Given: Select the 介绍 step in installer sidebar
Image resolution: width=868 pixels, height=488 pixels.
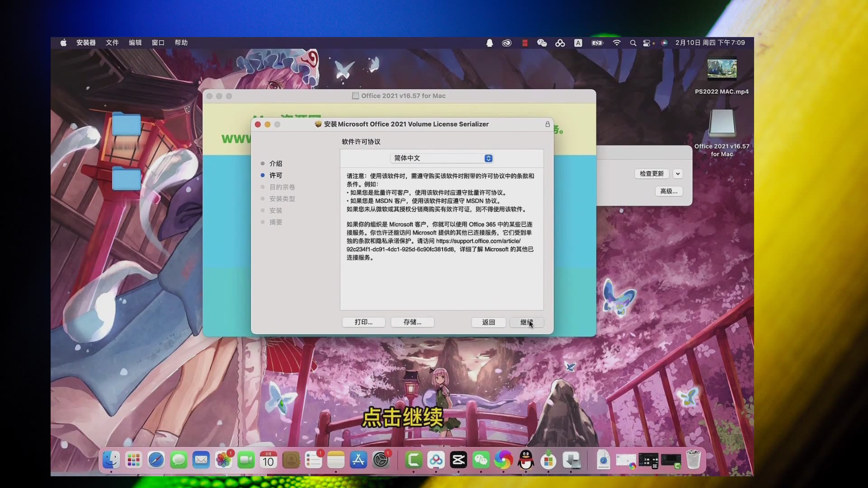Looking at the screenshot, I should click(276, 164).
